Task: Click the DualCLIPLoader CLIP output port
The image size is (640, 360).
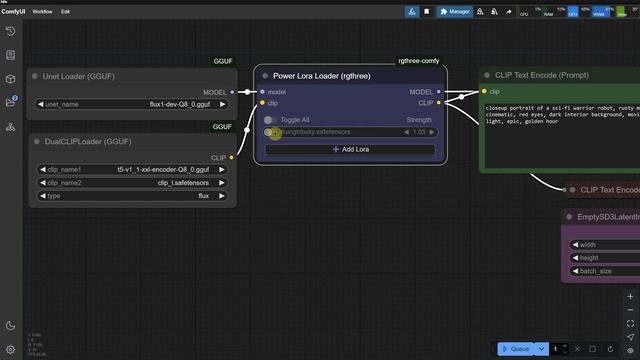Action: click(231, 158)
